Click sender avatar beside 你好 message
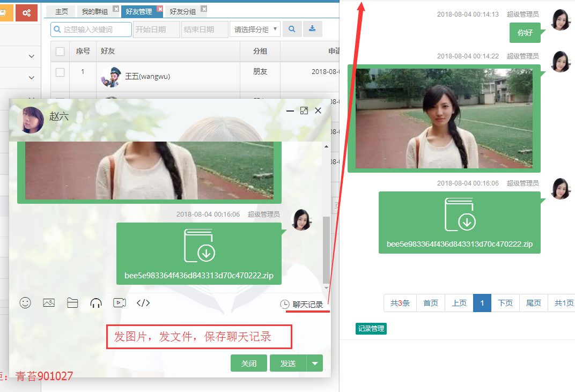575x392 pixels. [561, 20]
